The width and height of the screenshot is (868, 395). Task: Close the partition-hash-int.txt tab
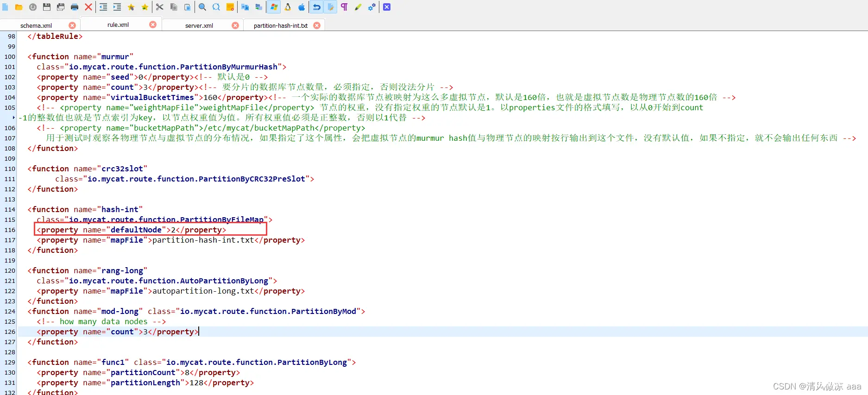point(317,25)
